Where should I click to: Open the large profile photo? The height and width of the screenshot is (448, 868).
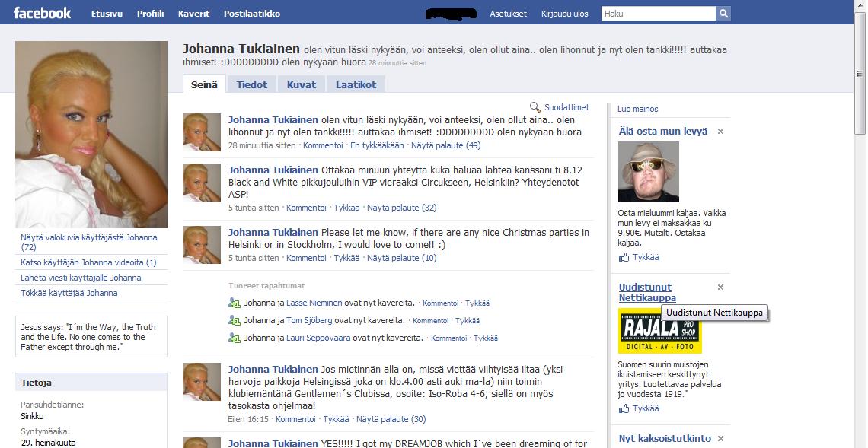click(91, 134)
